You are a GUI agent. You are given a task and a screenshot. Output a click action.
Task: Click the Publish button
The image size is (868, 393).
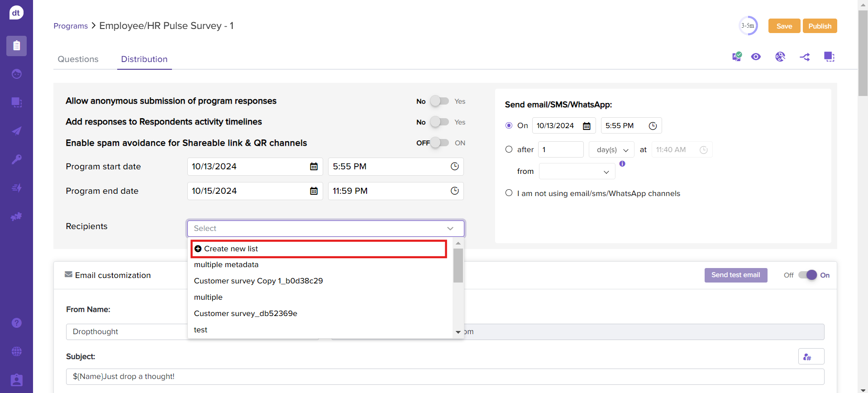pyautogui.click(x=820, y=26)
